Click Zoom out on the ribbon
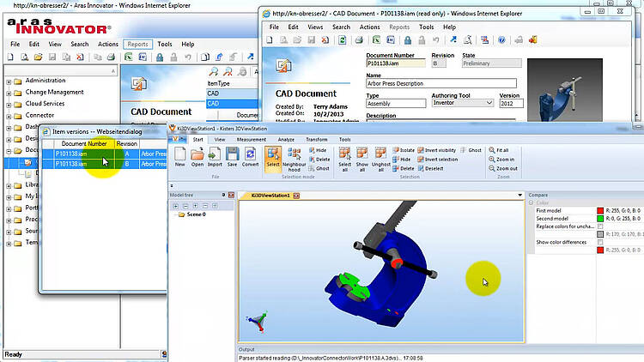The width and height of the screenshot is (644, 362). click(x=503, y=168)
